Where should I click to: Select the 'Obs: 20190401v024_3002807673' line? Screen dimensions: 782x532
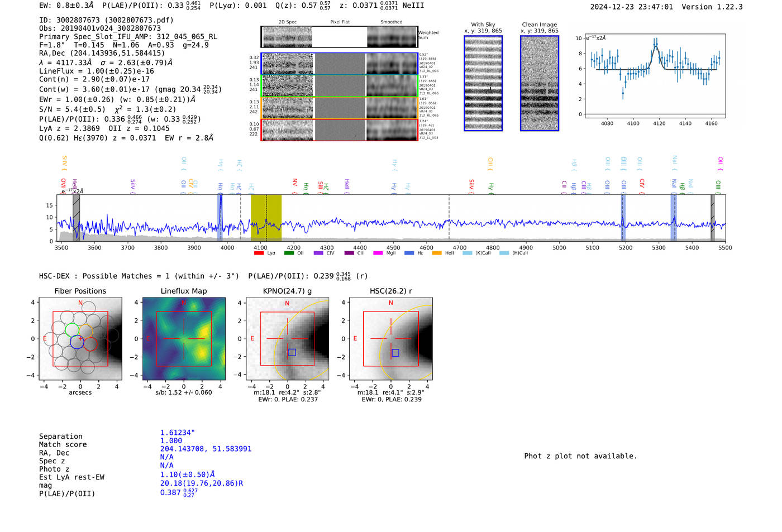[100, 28]
